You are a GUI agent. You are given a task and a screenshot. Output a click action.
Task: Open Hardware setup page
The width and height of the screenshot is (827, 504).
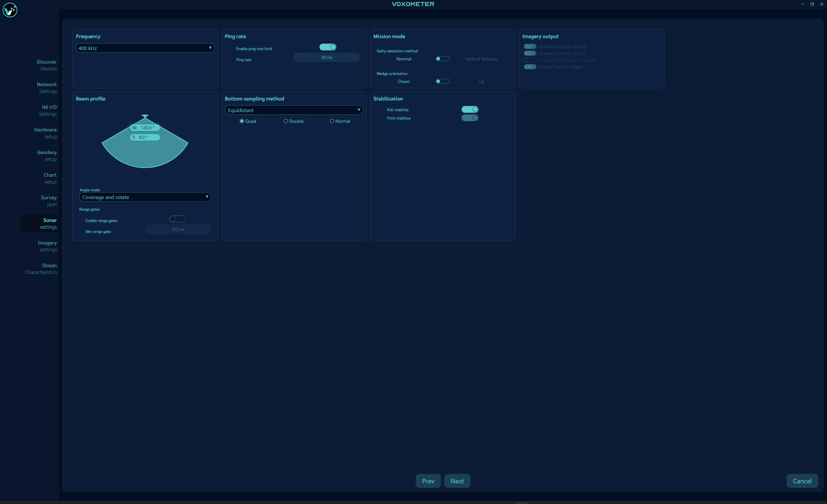45,133
